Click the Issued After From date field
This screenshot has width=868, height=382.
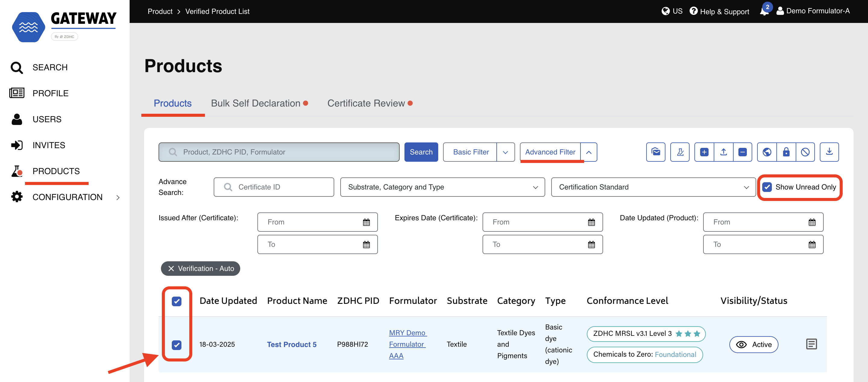pyautogui.click(x=317, y=222)
